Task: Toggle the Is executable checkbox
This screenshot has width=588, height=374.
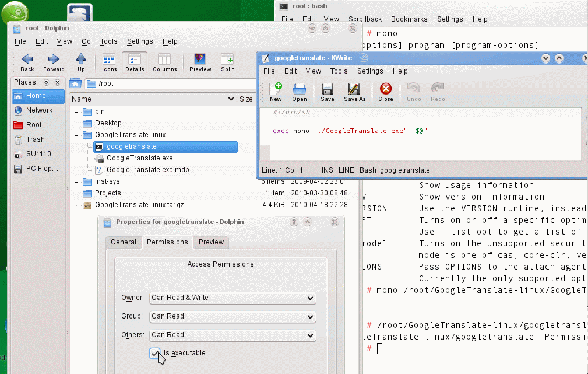Action: [x=154, y=353]
